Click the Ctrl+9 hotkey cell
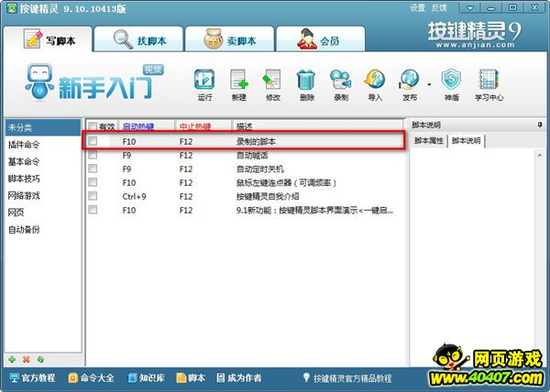The width and height of the screenshot is (550, 392). tap(135, 196)
